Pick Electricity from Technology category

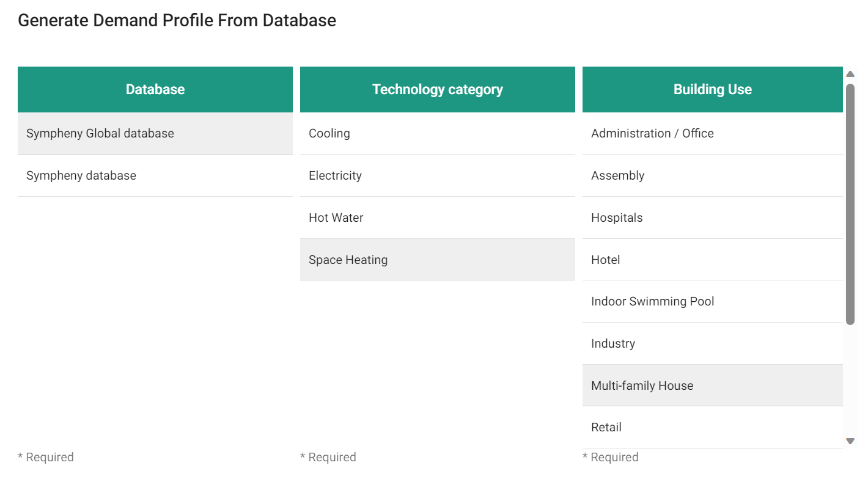tap(437, 175)
